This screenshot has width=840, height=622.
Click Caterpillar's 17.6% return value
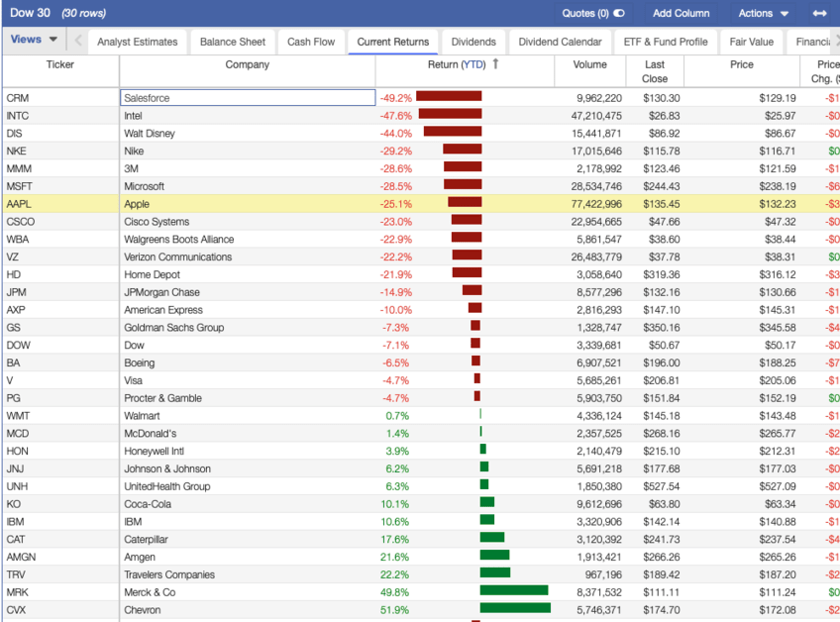(394, 540)
